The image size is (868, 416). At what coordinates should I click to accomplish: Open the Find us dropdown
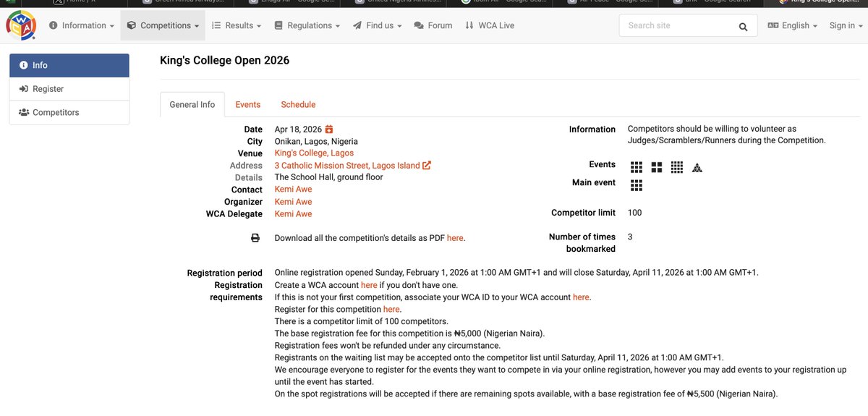[x=378, y=25]
